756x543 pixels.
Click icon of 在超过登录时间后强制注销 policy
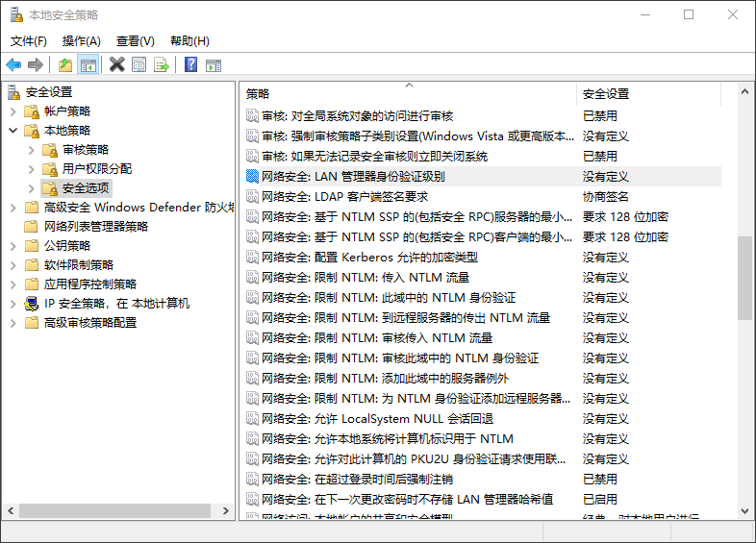pos(252,480)
